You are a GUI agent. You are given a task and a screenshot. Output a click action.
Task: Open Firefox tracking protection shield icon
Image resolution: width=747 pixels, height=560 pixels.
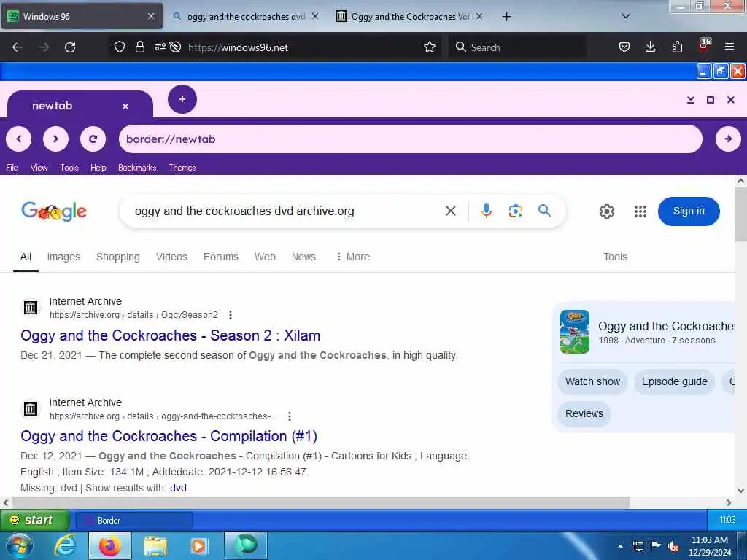pyautogui.click(x=120, y=47)
